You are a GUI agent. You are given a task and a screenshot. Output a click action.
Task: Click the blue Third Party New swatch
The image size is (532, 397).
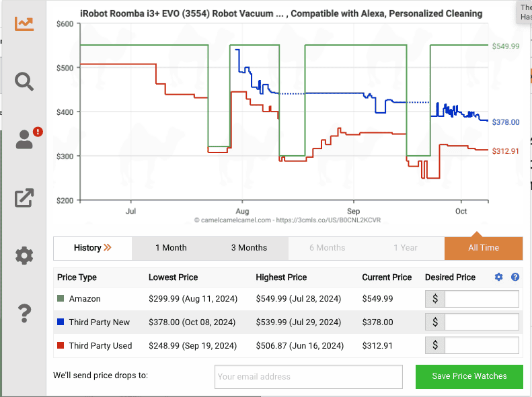click(x=61, y=322)
